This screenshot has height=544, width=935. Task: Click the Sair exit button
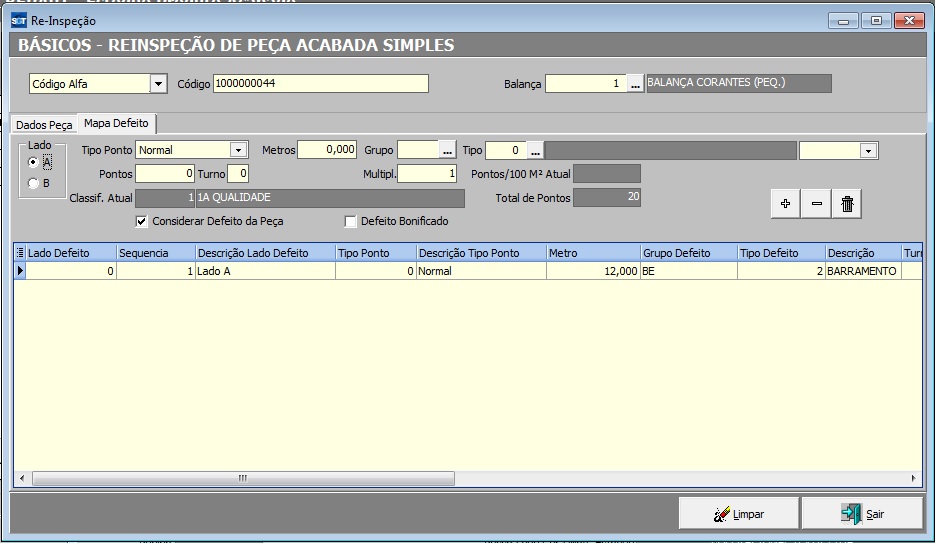861,513
